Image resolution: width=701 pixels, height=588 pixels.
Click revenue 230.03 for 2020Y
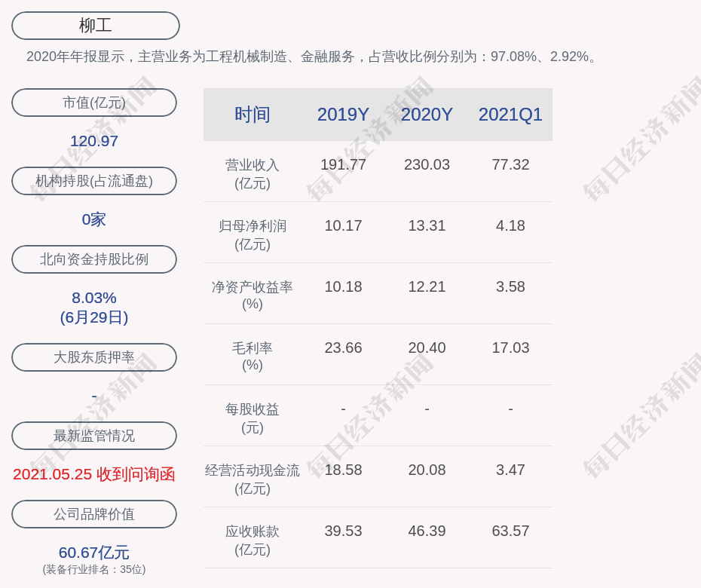(427, 164)
